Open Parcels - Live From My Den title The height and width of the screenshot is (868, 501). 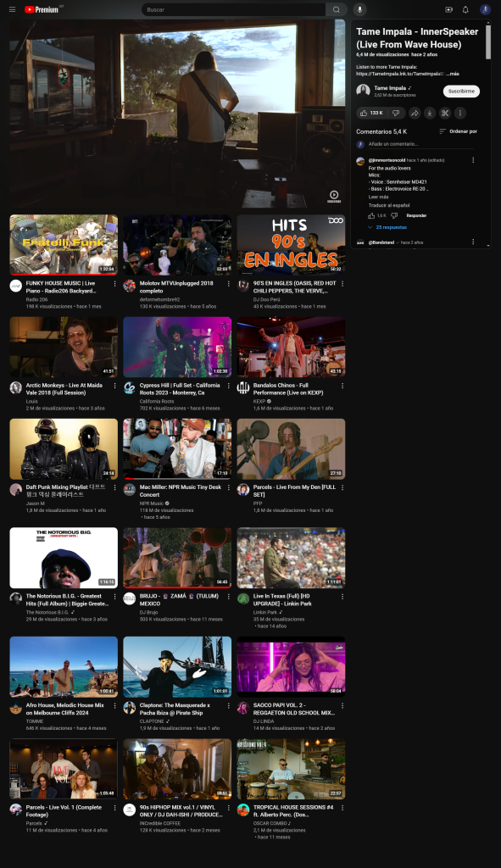click(294, 491)
